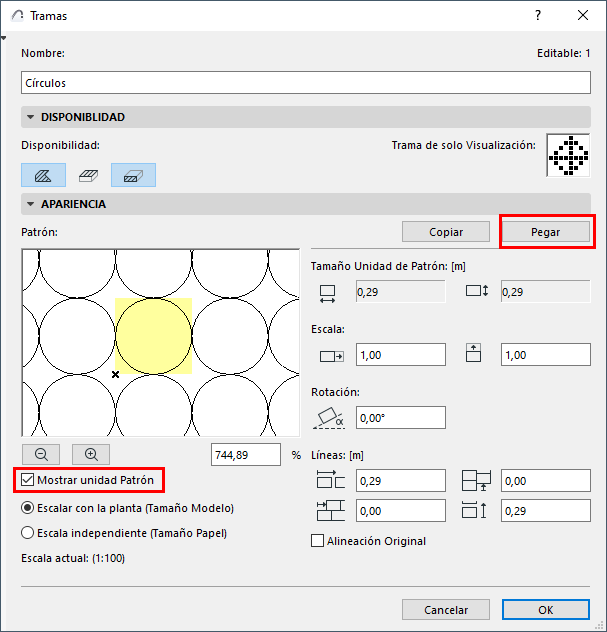Collapse the APARIENCIA section

[x=30, y=204]
